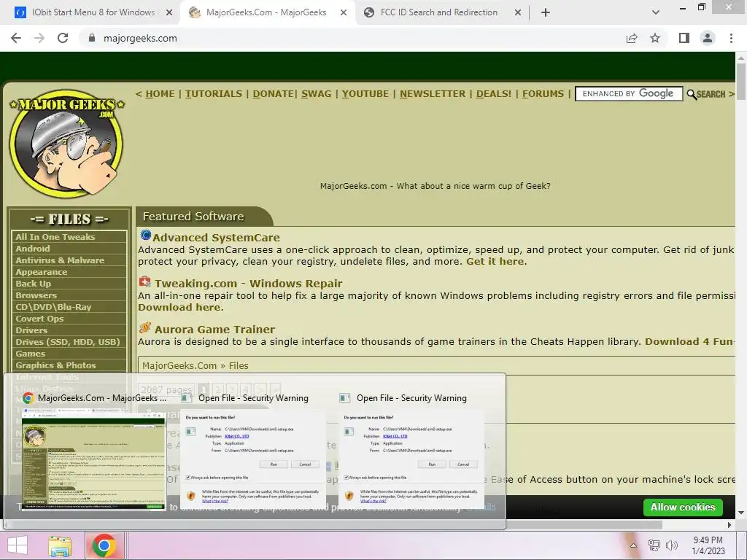747x560 pixels.
Task: Open Antivirus & Malware category
Action: coord(69,260)
